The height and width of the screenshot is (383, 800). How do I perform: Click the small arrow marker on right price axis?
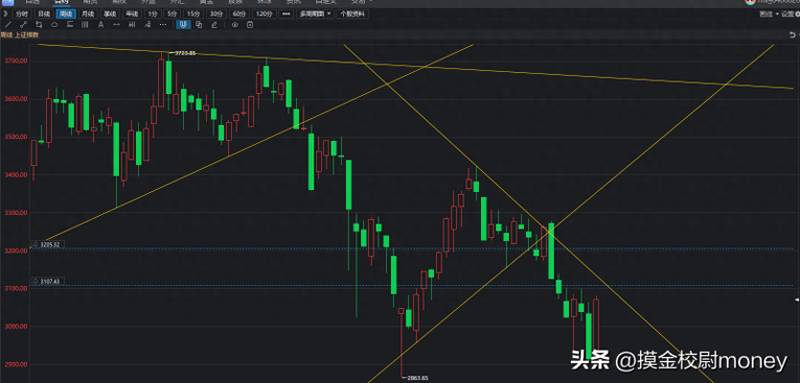[x=797, y=301]
